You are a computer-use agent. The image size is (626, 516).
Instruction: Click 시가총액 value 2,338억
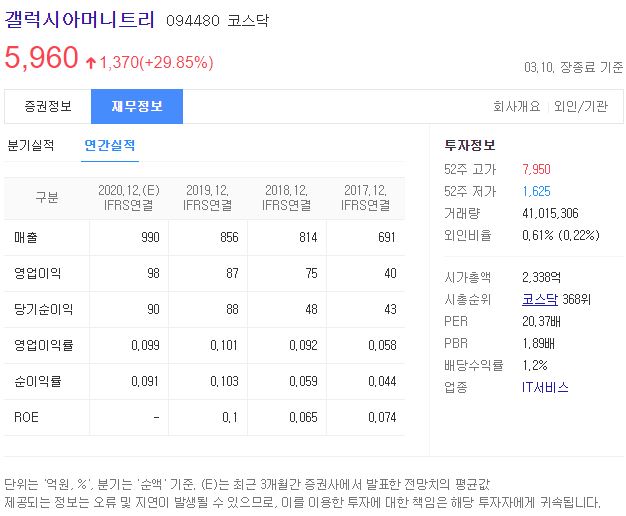542,277
